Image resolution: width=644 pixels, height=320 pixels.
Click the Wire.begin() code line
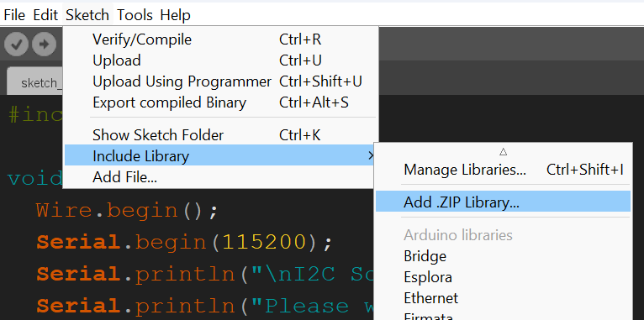[126, 211]
